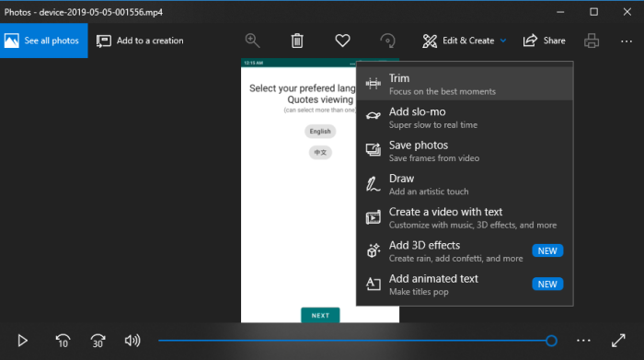Click See all photos
644x360 pixels.
tap(44, 41)
